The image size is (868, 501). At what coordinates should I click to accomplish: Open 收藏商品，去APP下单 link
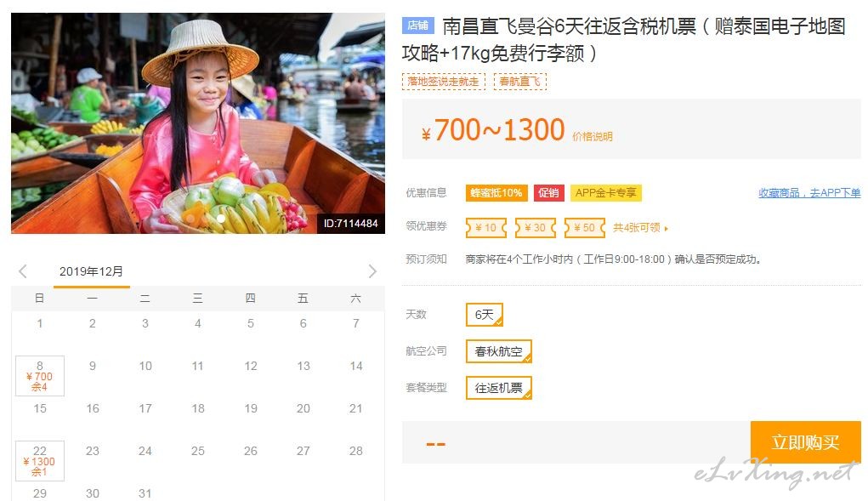click(x=809, y=192)
